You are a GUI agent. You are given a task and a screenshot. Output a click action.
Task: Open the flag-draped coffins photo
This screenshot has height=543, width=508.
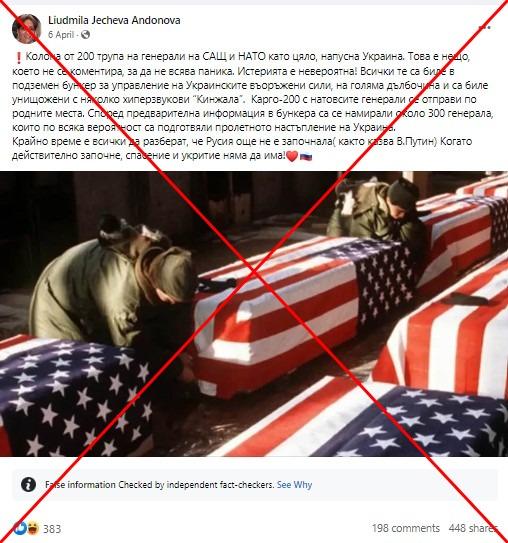pyautogui.click(x=254, y=314)
